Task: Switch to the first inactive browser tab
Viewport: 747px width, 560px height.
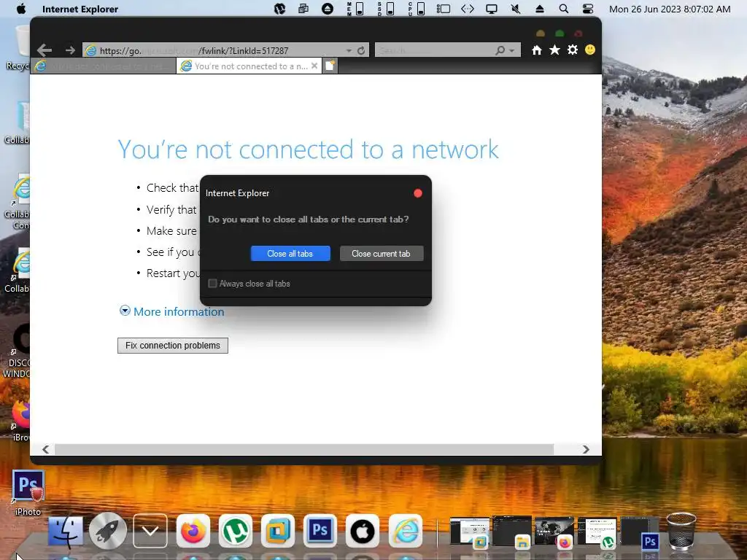Action: (103, 66)
